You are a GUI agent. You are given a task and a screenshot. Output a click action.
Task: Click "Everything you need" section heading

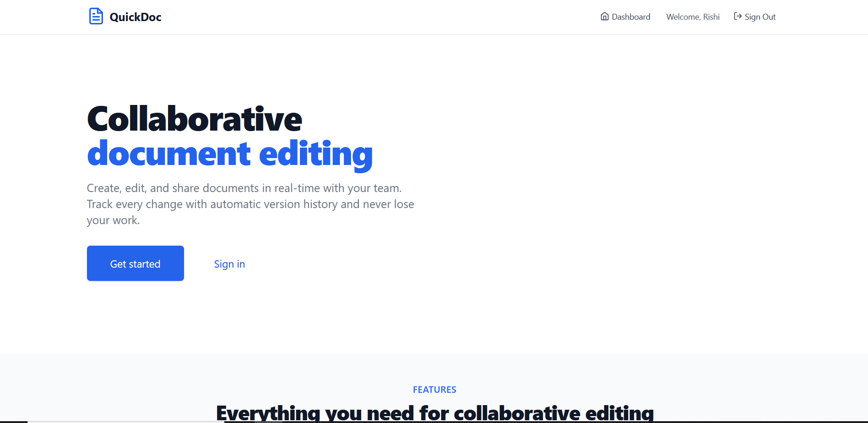[434, 412]
